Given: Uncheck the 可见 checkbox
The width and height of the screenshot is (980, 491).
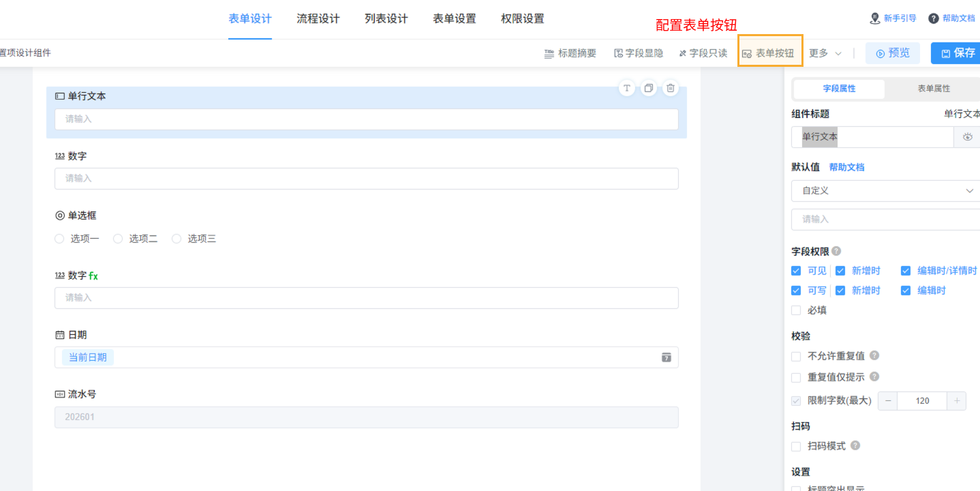Looking at the screenshot, I should [x=796, y=271].
